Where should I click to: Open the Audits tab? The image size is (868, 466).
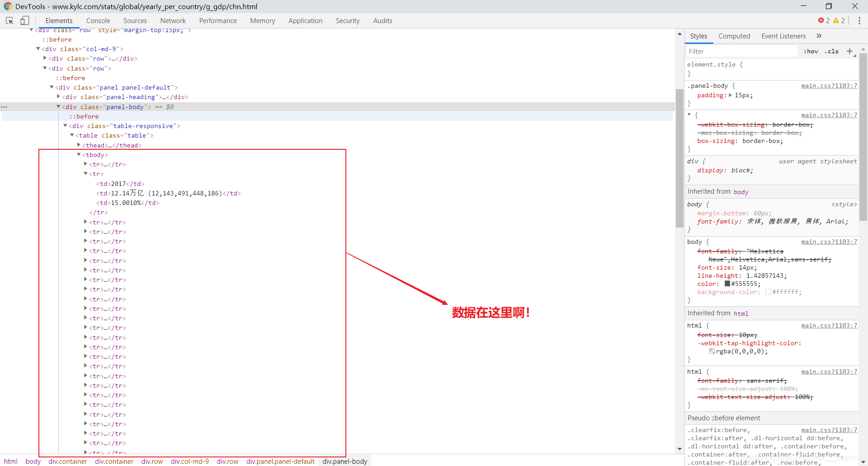point(382,21)
